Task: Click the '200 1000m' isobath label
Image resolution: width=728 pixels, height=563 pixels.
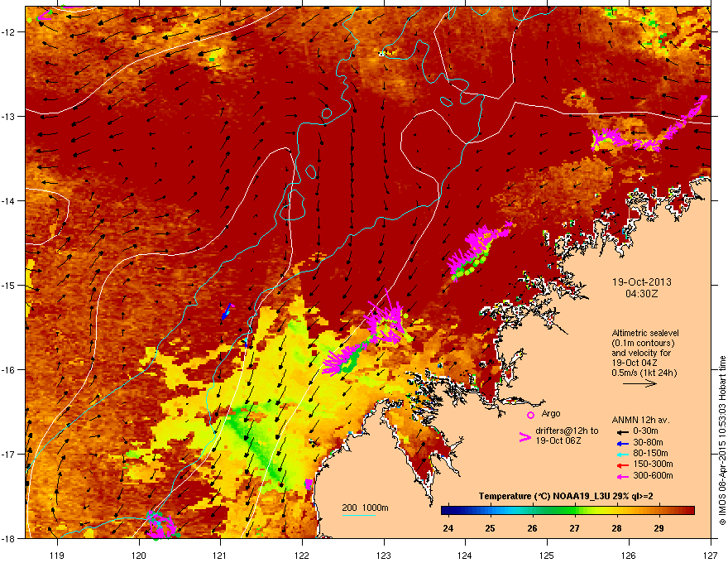Action: [365, 508]
